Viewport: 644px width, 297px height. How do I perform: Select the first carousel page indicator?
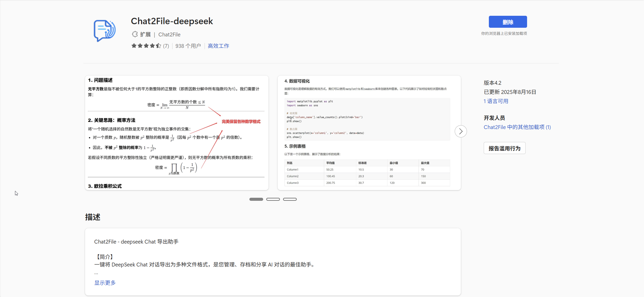256,199
